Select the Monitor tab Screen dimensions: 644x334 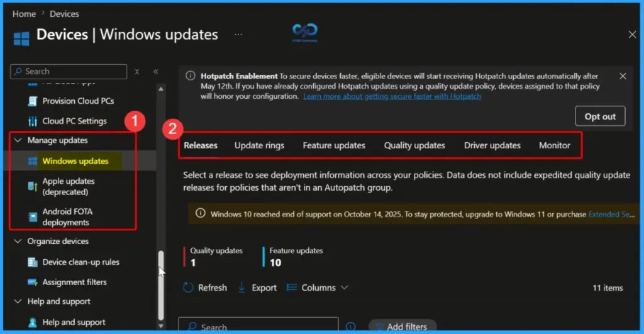click(x=555, y=145)
